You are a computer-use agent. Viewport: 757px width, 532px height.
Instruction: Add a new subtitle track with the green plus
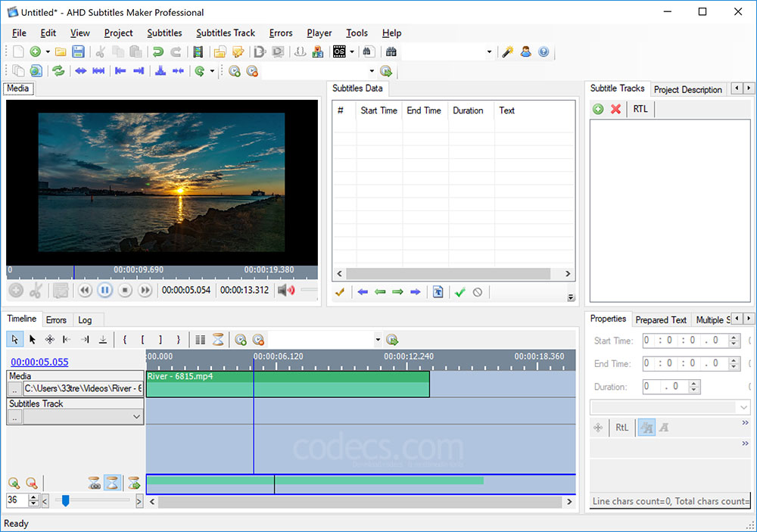tap(599, 108)
